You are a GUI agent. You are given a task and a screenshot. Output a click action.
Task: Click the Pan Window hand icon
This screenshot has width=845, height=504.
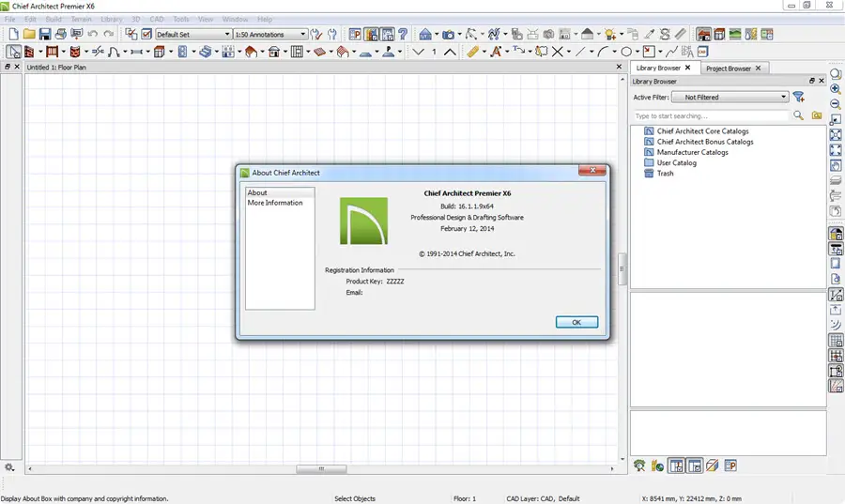tap(836, 165)
